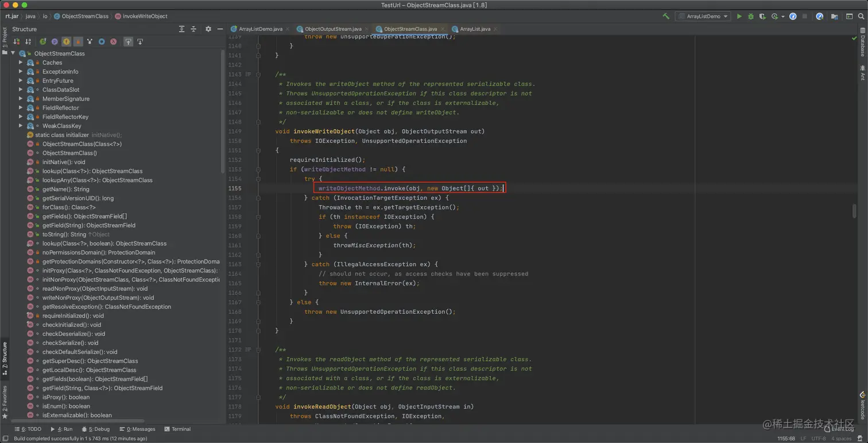Switch to ObjectOutputStream.java editor tab
This screenshot has height=443, width=868.
tap(333, 29)
